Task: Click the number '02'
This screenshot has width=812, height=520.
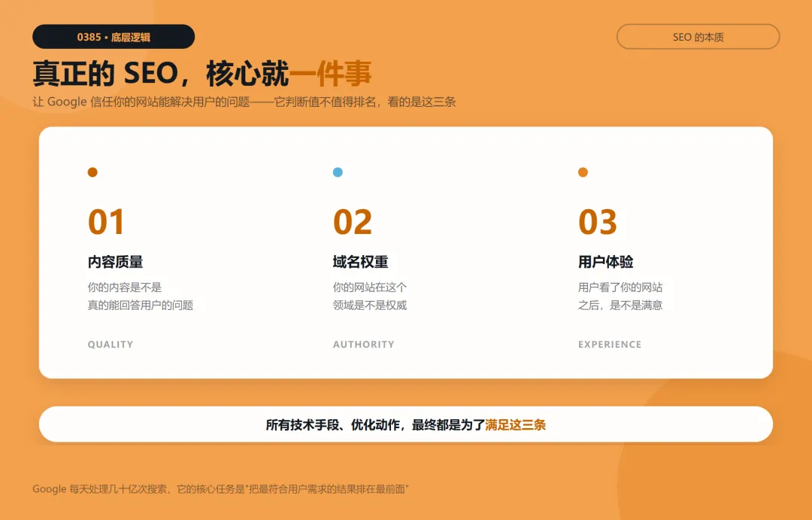Action: pyautogui.click(x=352, y=222)
